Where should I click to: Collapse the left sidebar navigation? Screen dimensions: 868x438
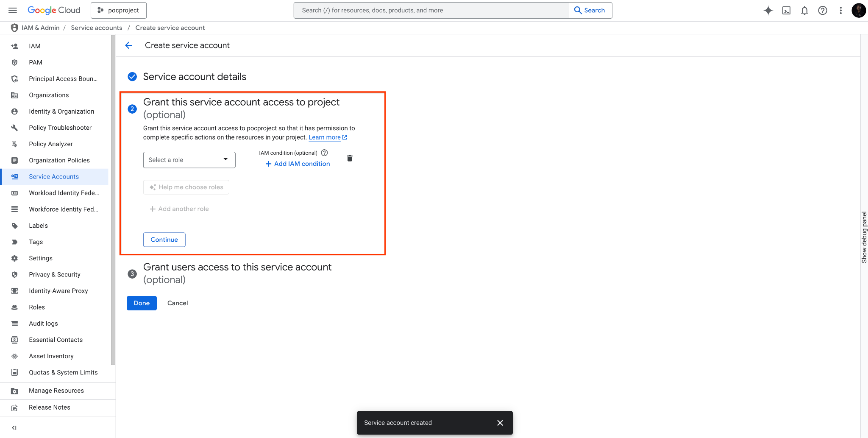click(x=14, y=427)
